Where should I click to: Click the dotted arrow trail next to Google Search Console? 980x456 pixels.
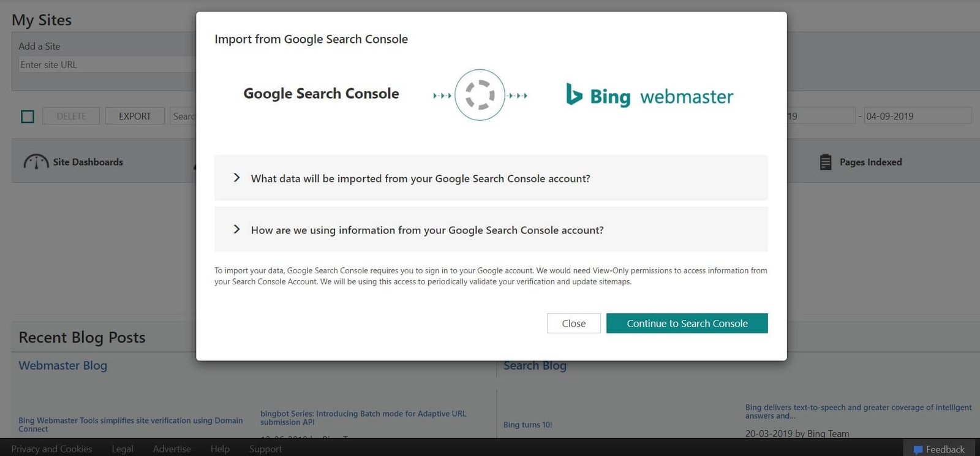[442, 95]
